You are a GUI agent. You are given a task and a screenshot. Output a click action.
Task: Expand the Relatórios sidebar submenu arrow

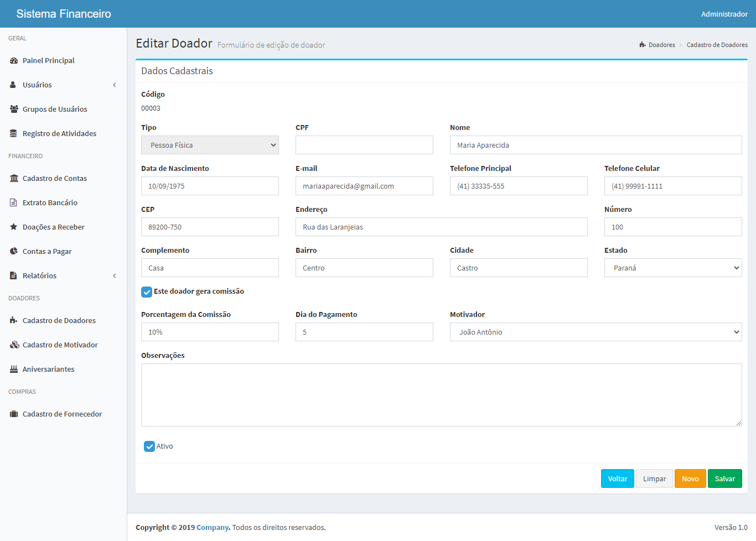click(x=115, y=276)
